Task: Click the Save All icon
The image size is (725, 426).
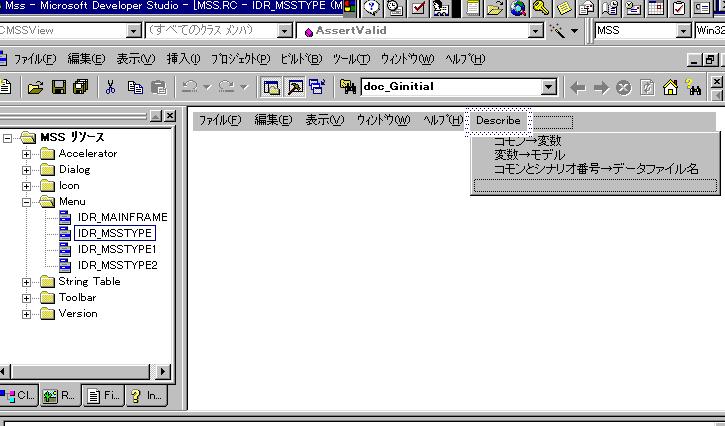Action: click(x=80, y=87)
